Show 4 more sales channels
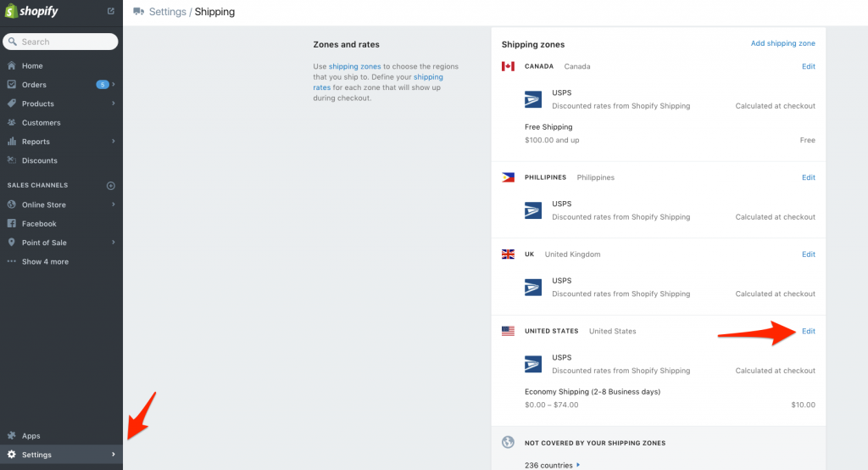Image resolution: width=868 pixels, height=470 pixels. coord(44,261)
